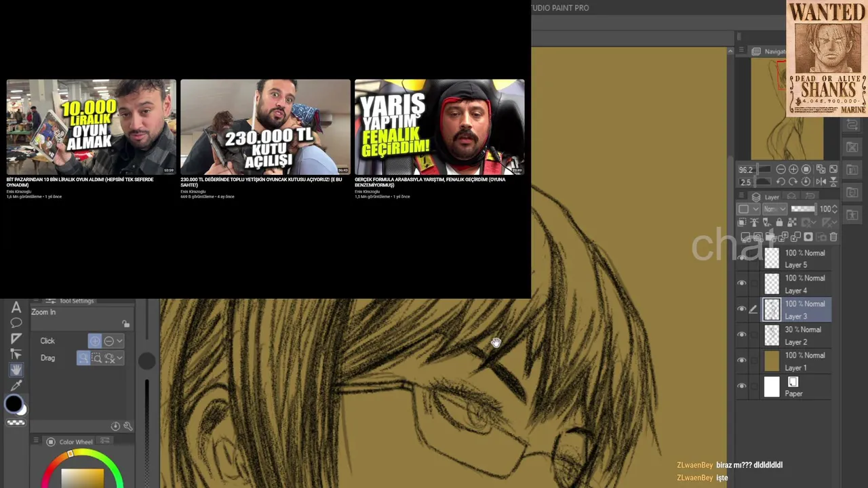Viewport: 868px width, 488px height.
Task: Switch to the color slider tab
Action: click(x=105, y=442)
